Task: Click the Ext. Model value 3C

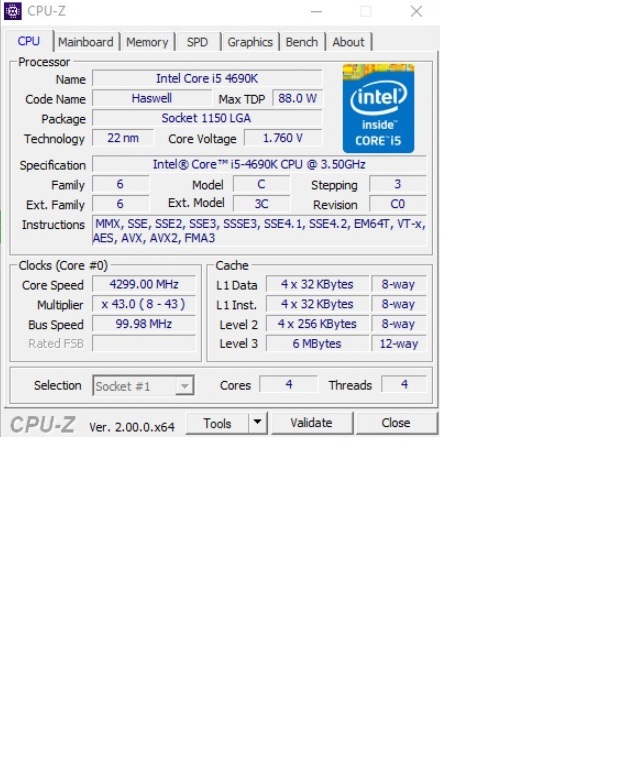Action: coord(262,204)
